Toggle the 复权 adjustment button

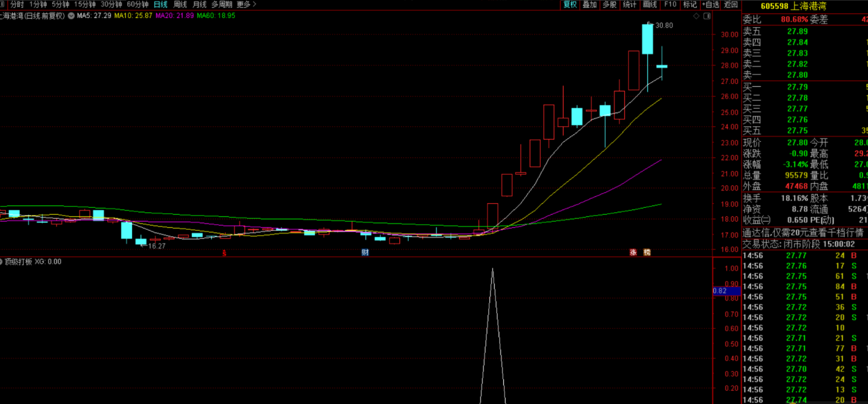(x=570, y=4)
